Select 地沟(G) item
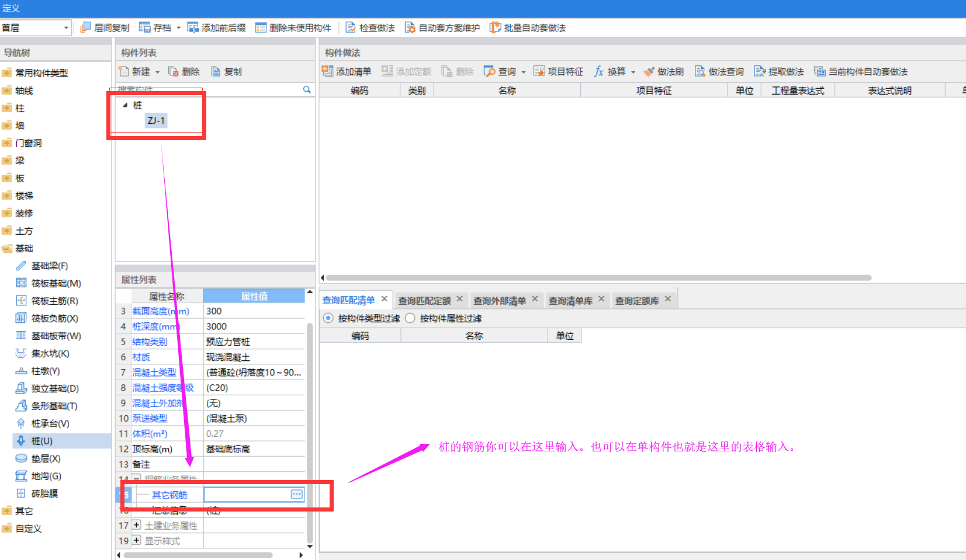The height and width of the screenshot is (560, 966). pos(46,476)
